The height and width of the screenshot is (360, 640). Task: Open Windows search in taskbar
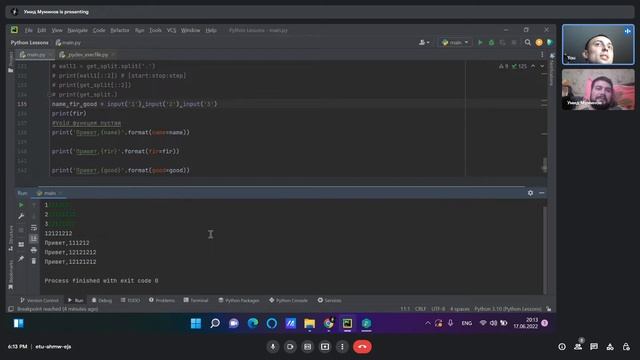pos(215,324)
